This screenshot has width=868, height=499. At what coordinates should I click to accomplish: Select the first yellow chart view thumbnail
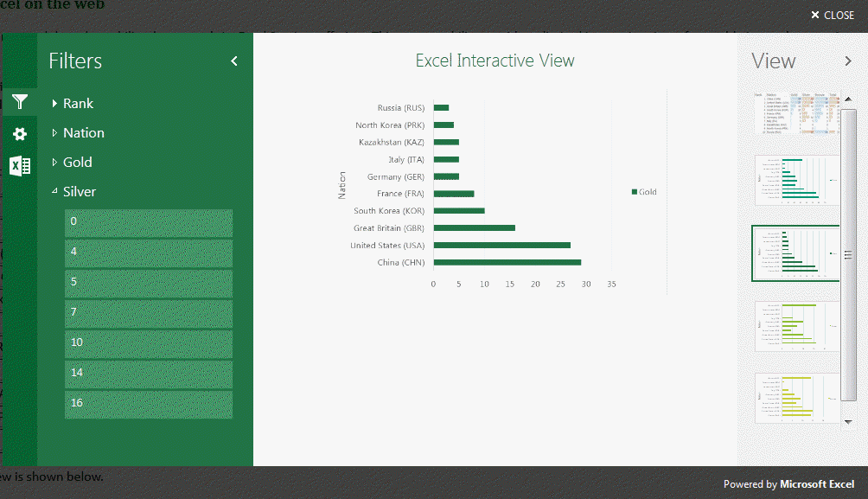795,326
